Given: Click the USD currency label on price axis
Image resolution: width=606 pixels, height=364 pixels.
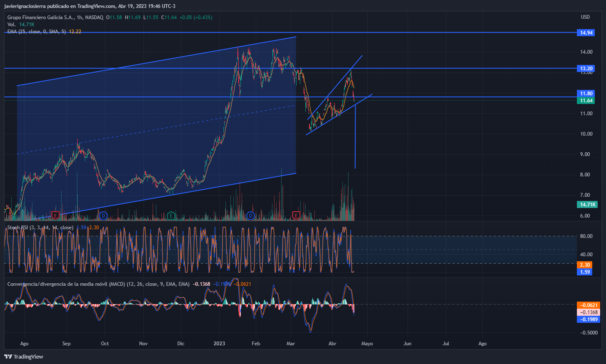Looking at the screenshot, I should 585,17.
